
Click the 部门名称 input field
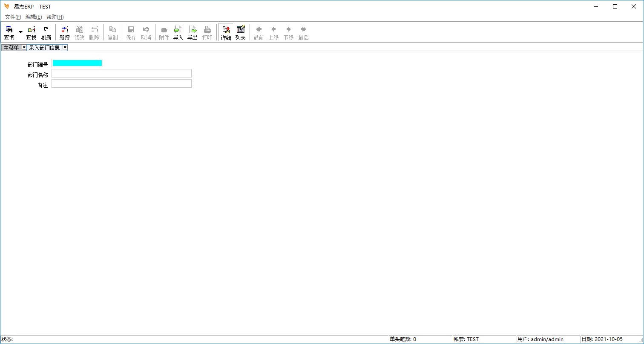121,74
